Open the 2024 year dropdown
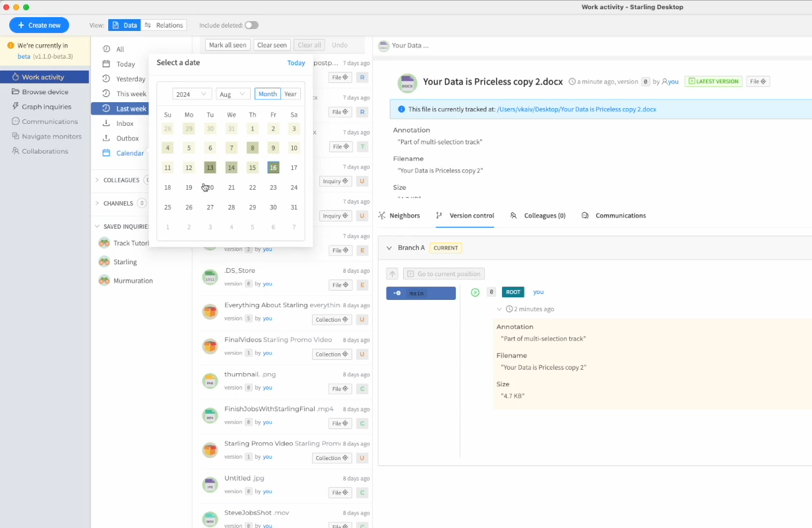 [192, 94]
